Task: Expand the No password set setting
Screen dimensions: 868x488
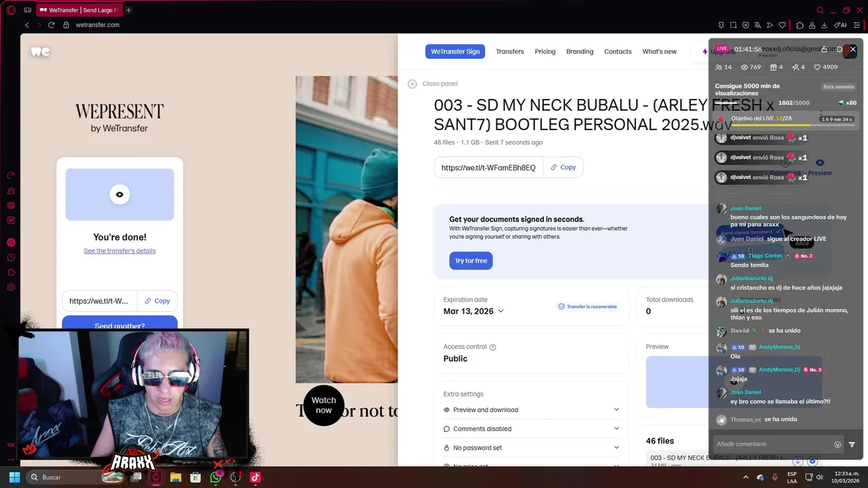Action: (531, 448)
